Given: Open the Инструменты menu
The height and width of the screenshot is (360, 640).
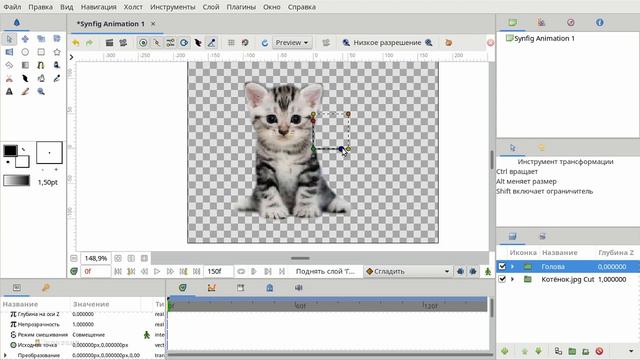Looking at the screenshot, I should [173, 7].
